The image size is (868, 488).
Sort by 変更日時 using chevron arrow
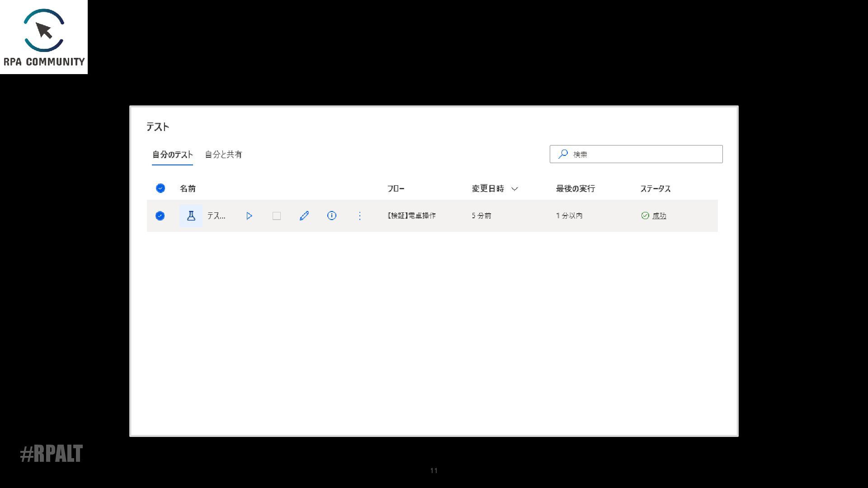[x=514, y=189]
